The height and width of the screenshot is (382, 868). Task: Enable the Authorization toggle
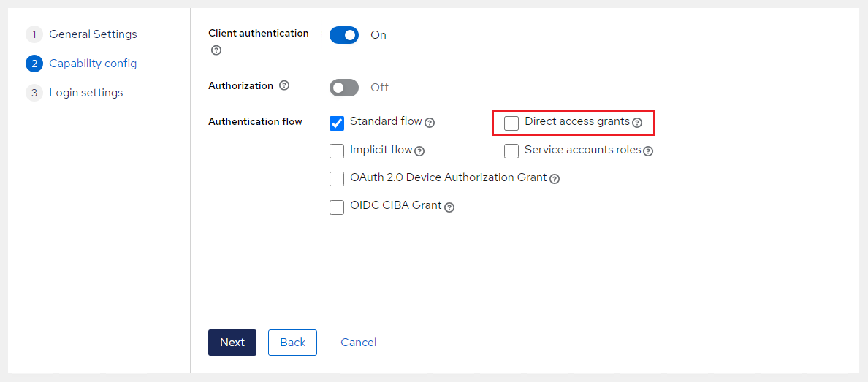pyautogui.click(x=344, y=88)
